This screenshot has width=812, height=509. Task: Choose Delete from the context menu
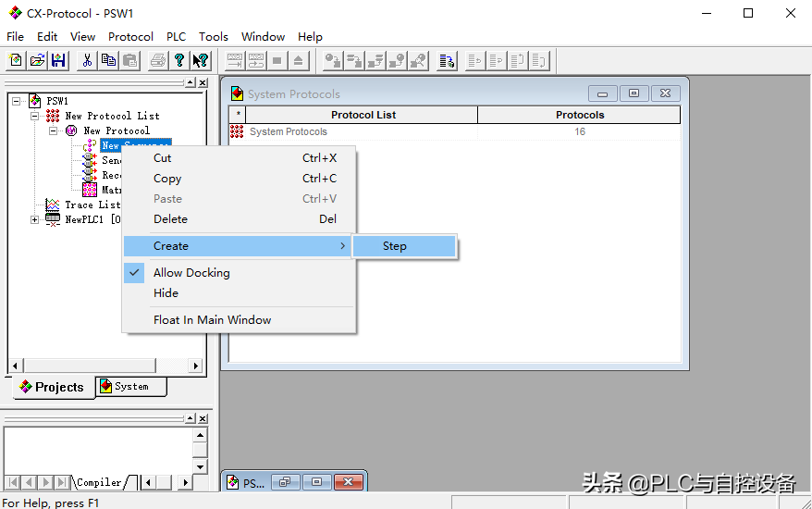[x=170, y=219]
